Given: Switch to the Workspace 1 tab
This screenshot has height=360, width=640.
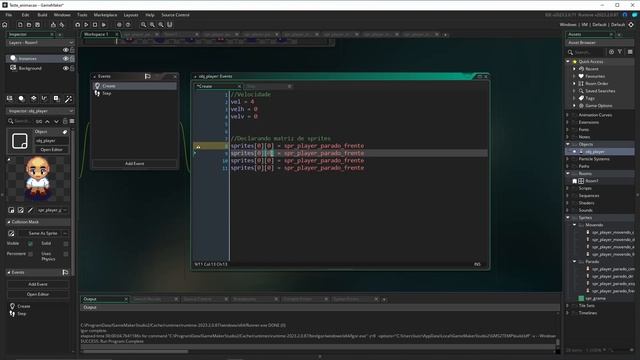Looking at the screenshot, I should coord(96,34).
